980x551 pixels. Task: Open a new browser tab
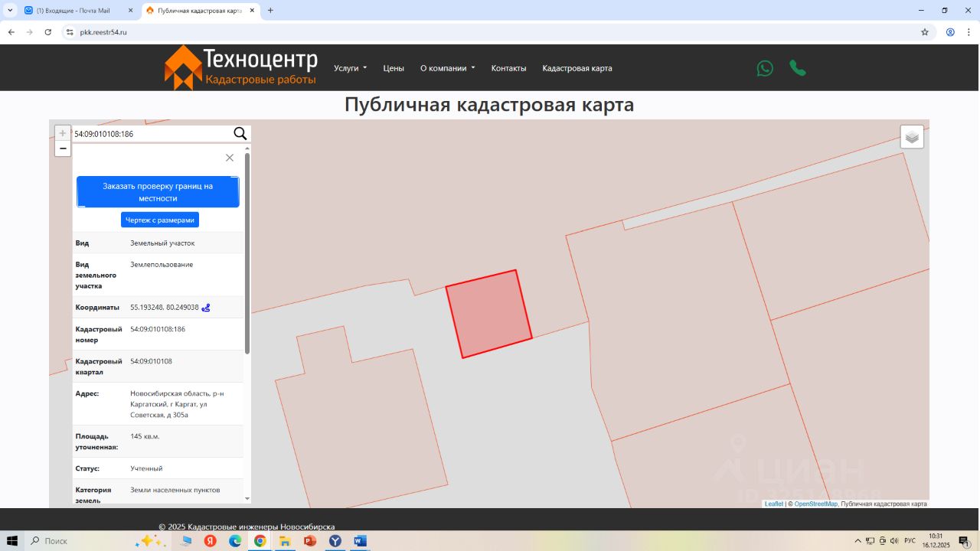pyautogui.click(x=270, y=11)
